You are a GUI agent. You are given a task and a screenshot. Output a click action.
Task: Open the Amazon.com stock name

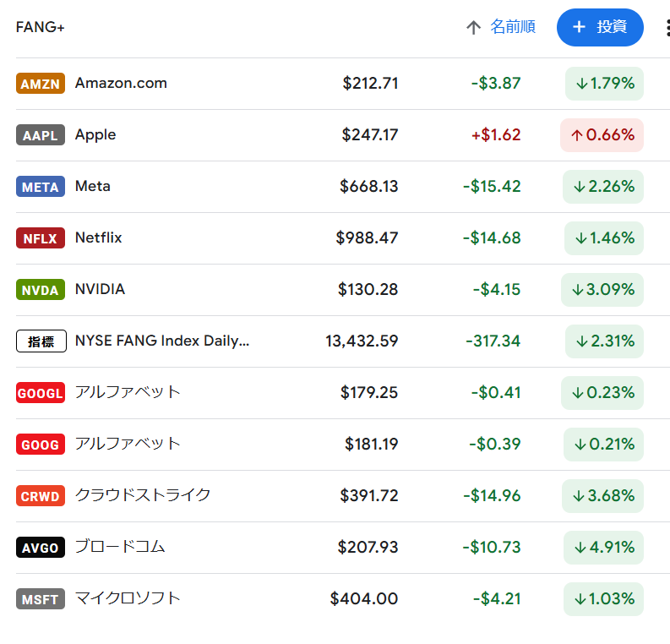coord(121,83)
